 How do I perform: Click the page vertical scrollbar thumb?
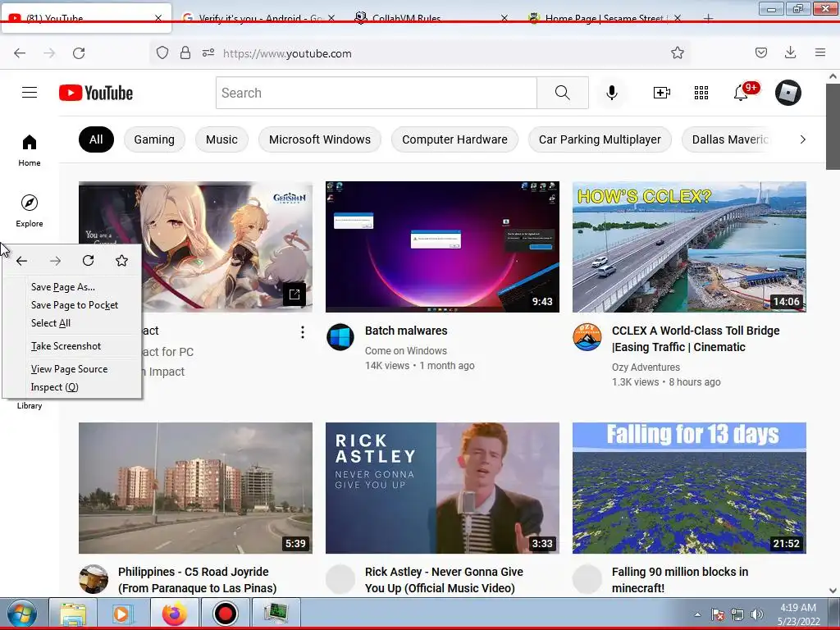click(x=833, y=127)
